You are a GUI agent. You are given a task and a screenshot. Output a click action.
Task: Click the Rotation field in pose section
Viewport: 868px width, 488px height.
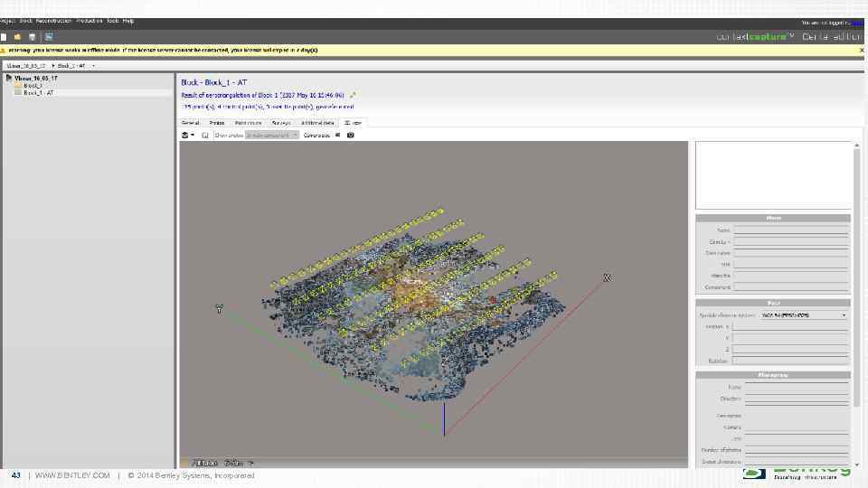pyautogui.click(x=791, y=361)
